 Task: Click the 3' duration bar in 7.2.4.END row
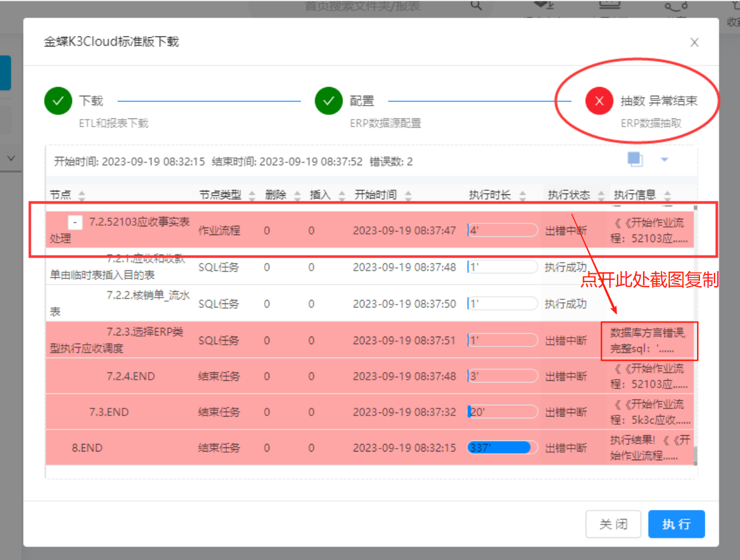coord(503,376)
